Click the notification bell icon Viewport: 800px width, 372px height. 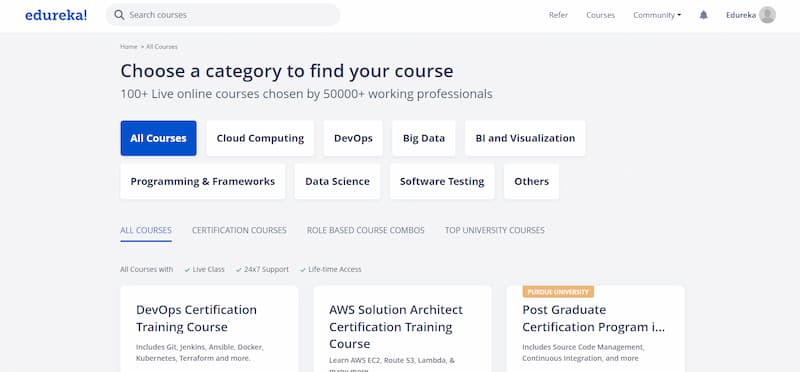coord(704,15)
